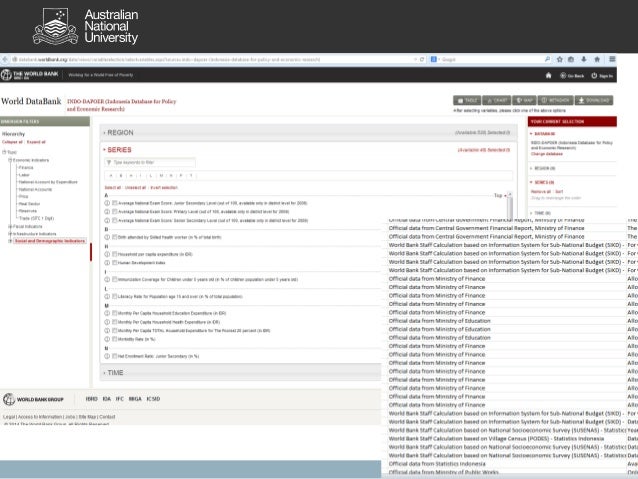Select Real Sector in the hierarchy tree
This screenshot has width=638, height=479.
coord(29,204)
